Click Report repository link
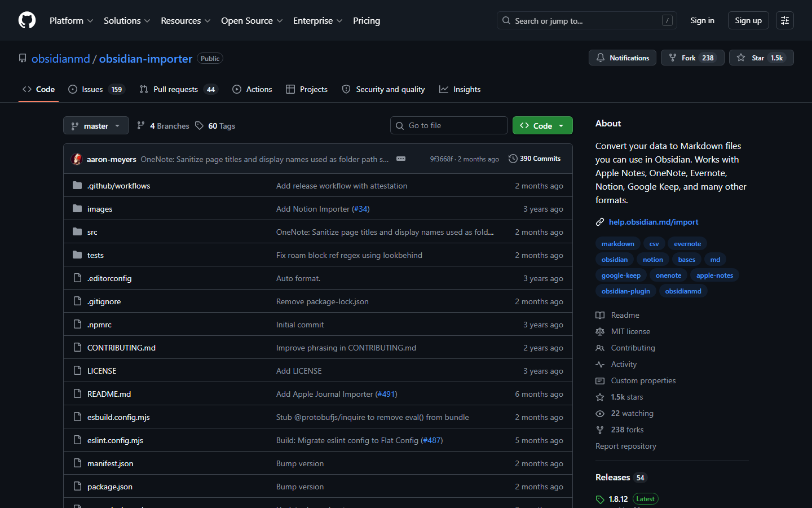 coord(626,446)
